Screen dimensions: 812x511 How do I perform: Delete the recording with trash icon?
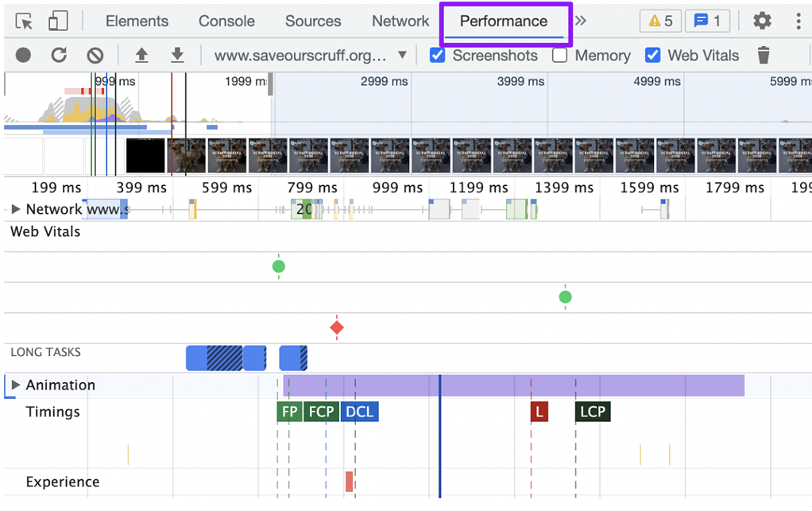(x=763, y=56)
